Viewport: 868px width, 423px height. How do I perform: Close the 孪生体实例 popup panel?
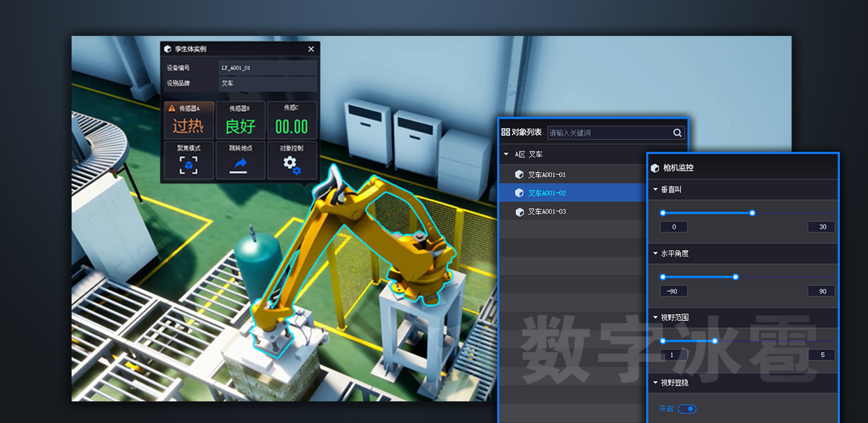click(x=311, y=49)
